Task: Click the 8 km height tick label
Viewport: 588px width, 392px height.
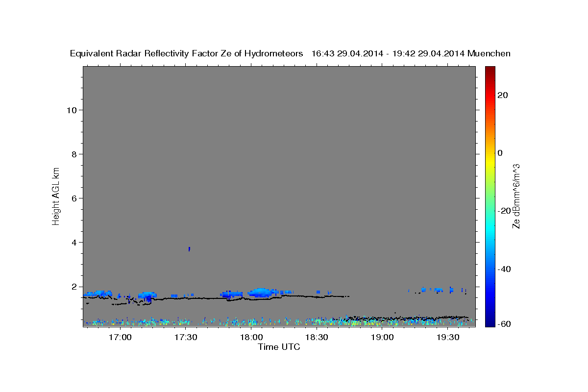Action: 74,154
